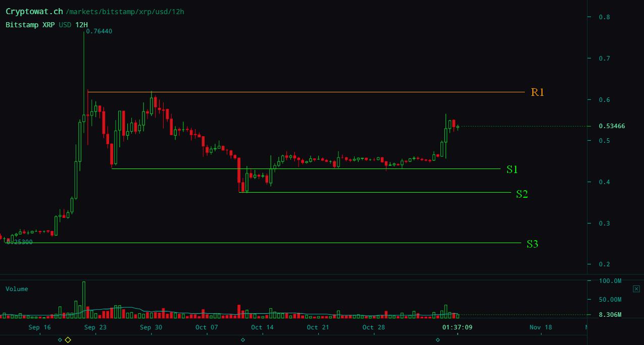This screenshot has height=345, width=644.
Task: Click the Sep 30 date label
Action: pos(151,327)
